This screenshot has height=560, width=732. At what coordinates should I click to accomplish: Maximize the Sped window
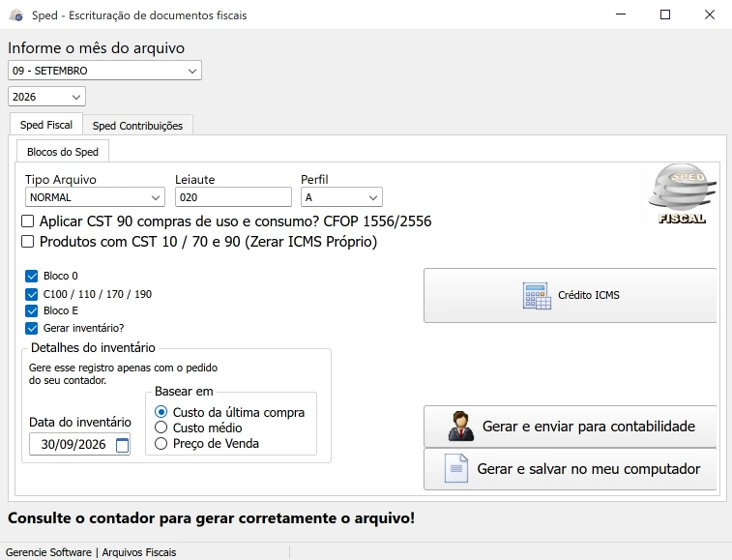click(665, 15)
